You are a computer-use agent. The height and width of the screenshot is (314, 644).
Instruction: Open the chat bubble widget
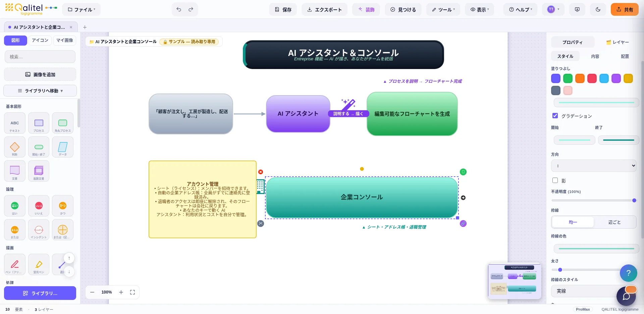626,296
